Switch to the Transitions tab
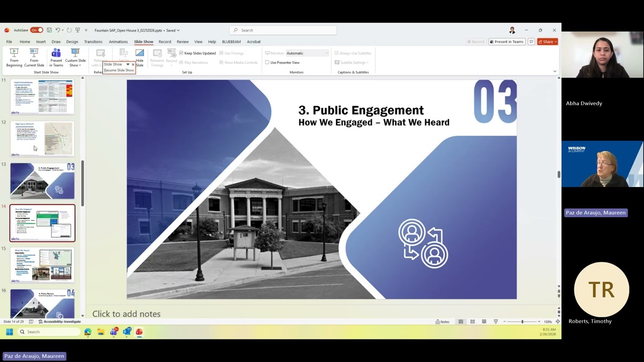 click(x=93, y=42)
